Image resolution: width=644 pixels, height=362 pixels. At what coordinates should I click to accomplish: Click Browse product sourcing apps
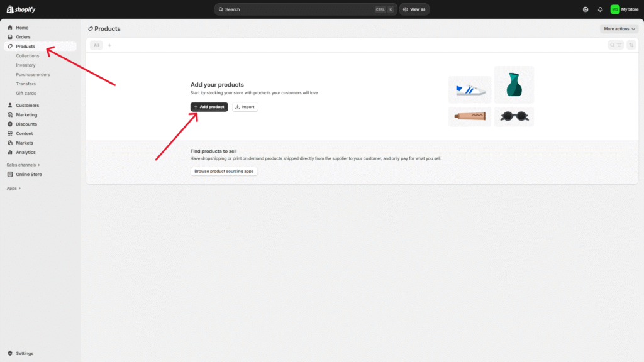[224, 171]
